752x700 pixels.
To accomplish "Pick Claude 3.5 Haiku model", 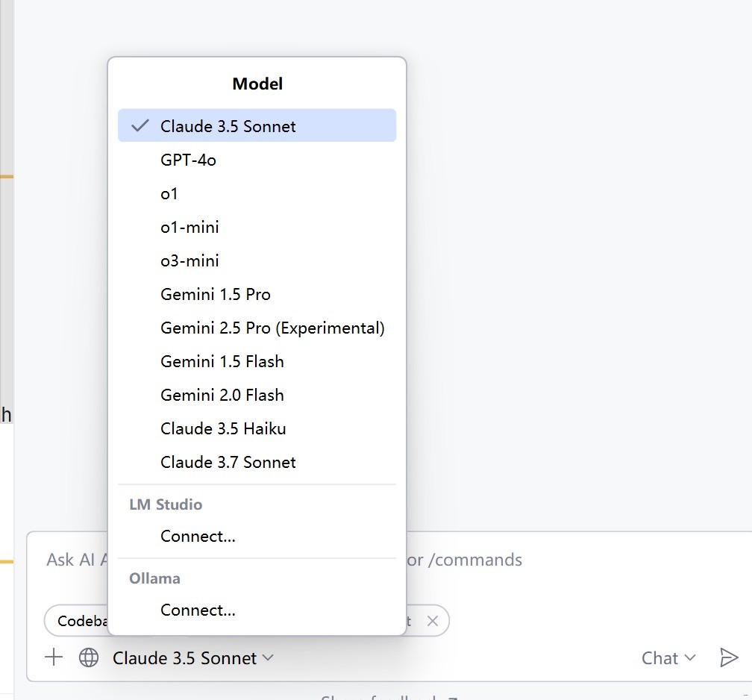I will (x=223, y=428).
